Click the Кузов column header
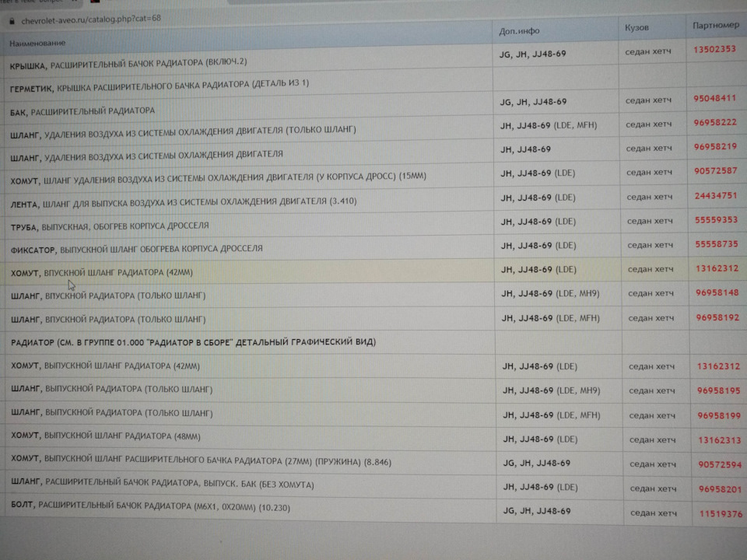The image size is (747, 560). pyautogui.click(x=637, y=28)
